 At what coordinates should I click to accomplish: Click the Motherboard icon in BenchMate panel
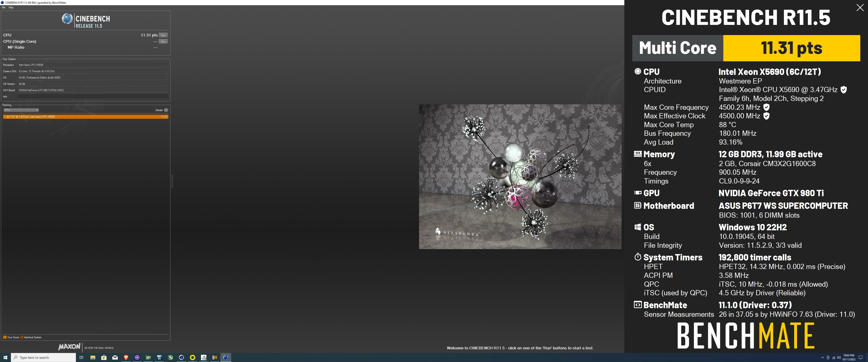click(637, 205)
